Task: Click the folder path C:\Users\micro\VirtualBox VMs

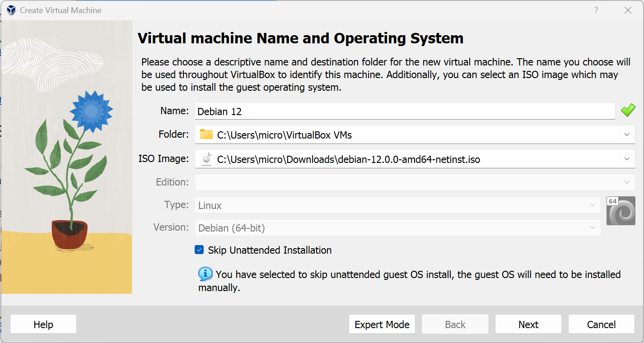Action: [285, 134]
